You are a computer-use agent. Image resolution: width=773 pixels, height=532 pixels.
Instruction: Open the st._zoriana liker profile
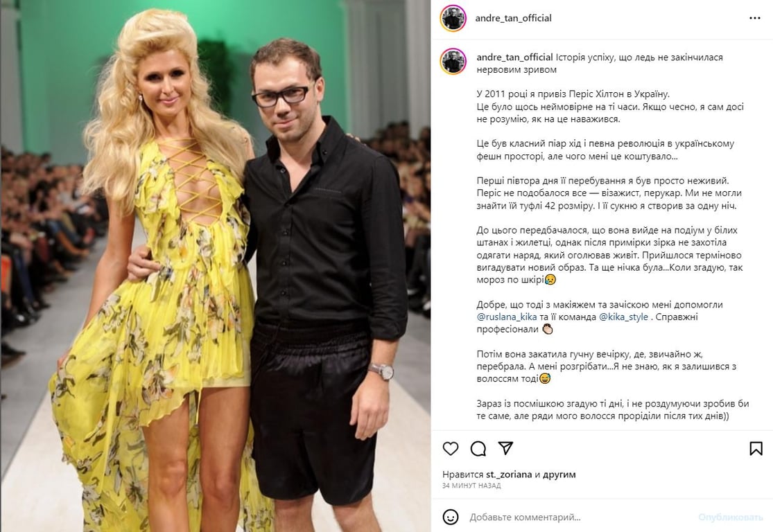pos(509,475)
